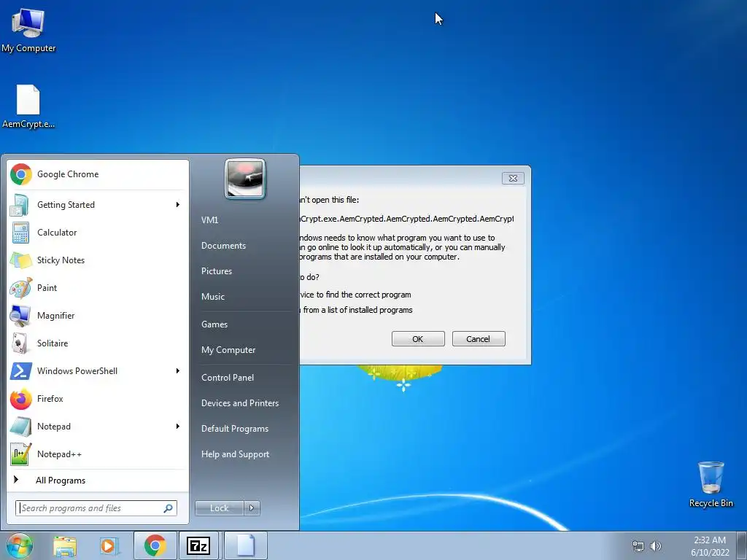747x560 pixels.
Task: Open the Calculator app icon
Action: tap(20, 233)
